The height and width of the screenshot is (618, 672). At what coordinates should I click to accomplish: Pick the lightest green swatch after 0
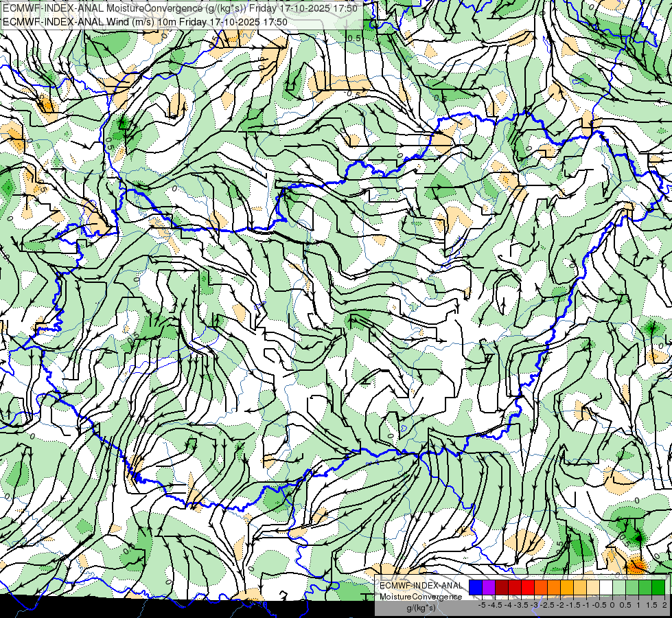(619, 588)
